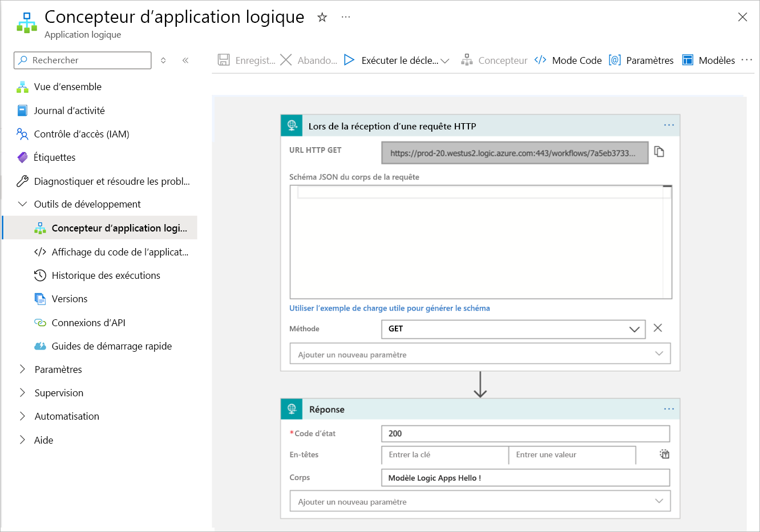760x532 pixels.
Task: Click the Enregistrer save toolbar button
Action: tap(246, 60)
